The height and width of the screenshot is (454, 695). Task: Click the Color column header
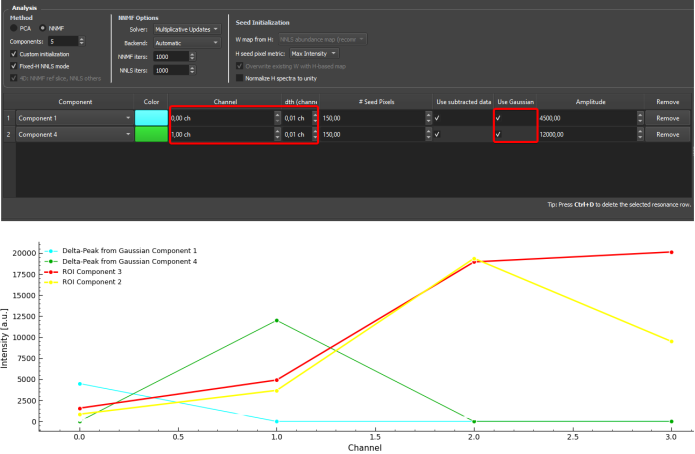tap(151, 102)
